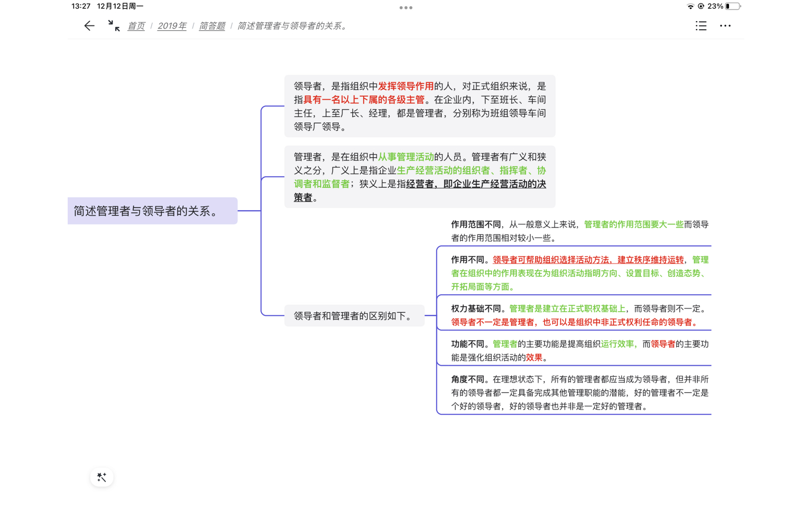812x508 pixels.
Task: Tap the back arrow icon
Action: [89, 25]
